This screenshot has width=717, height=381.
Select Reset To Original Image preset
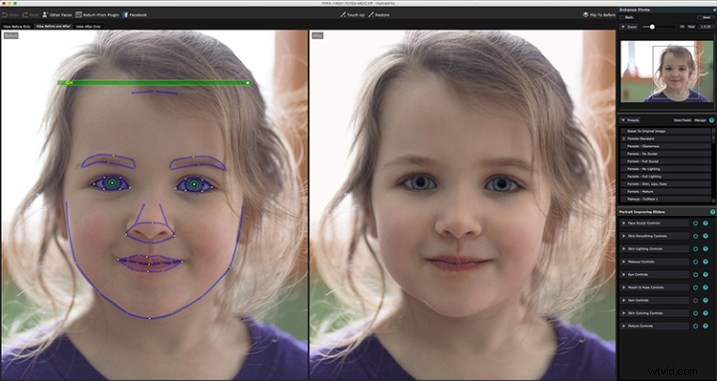click(x=665, y=131)
